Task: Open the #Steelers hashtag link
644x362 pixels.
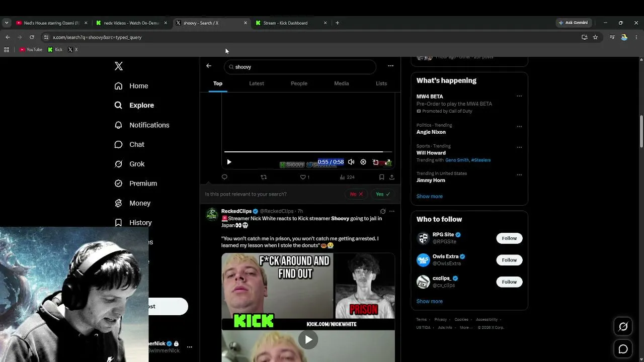Action: pos(481,160)
